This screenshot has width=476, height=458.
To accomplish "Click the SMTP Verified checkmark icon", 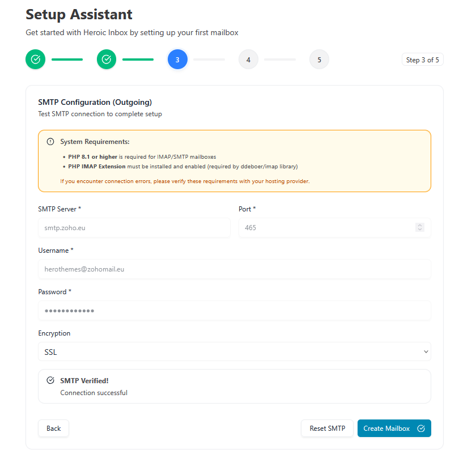I will tap(50, 380).
